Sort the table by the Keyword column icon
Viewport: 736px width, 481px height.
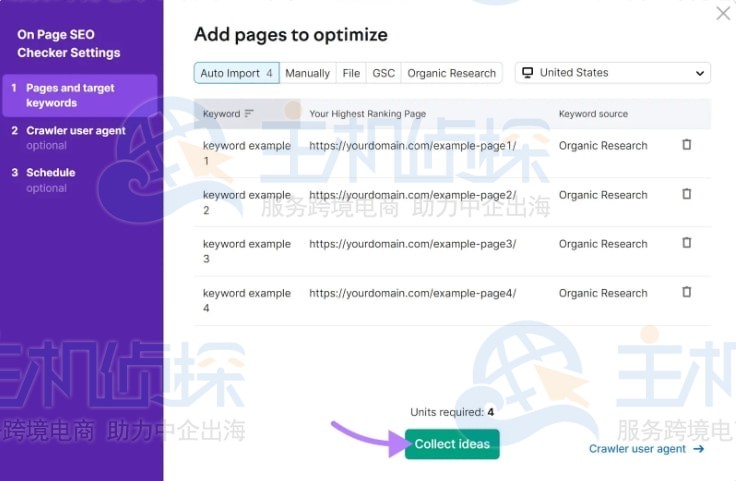coord(249,114)
